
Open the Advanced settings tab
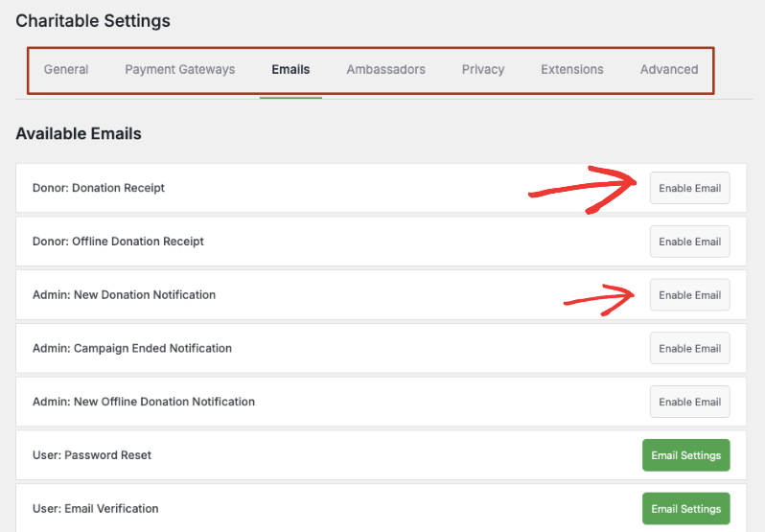pyautogui.click(x=669, y=70)
